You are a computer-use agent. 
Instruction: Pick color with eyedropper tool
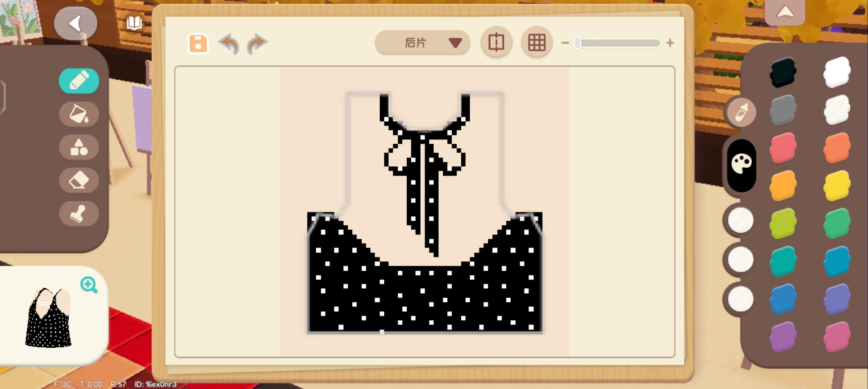(741, 112)
